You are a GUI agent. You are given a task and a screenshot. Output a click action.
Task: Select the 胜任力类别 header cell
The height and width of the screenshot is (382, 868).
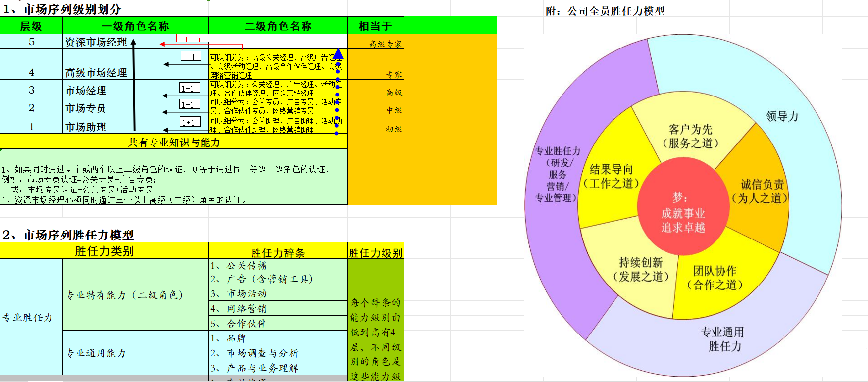click(x=104, y=251)
